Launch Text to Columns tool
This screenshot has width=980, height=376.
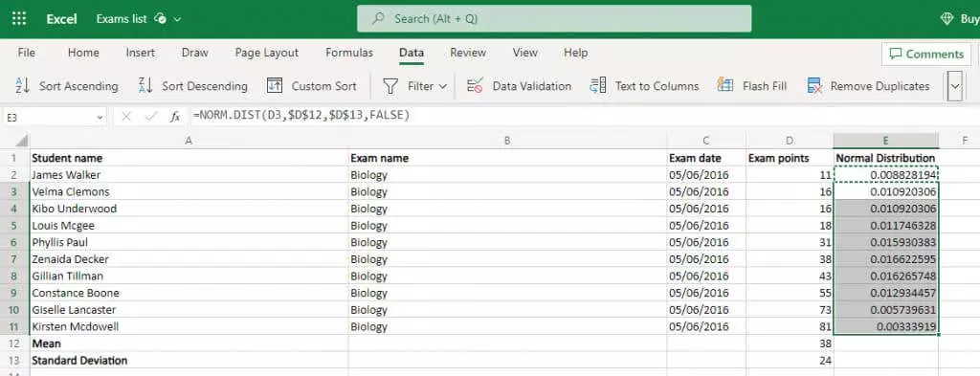pyautogui.click(x=644, y=86)
